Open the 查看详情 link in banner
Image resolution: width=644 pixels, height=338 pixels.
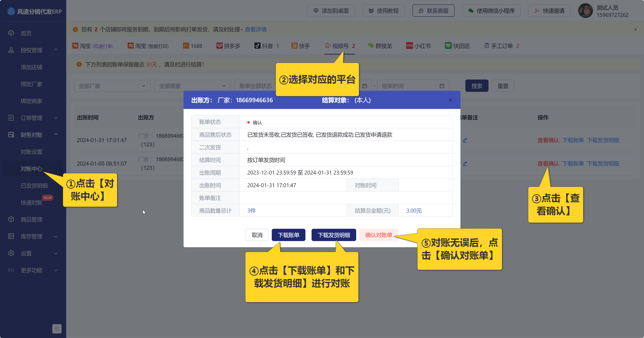pyautogui.click(x=256, y=30)
